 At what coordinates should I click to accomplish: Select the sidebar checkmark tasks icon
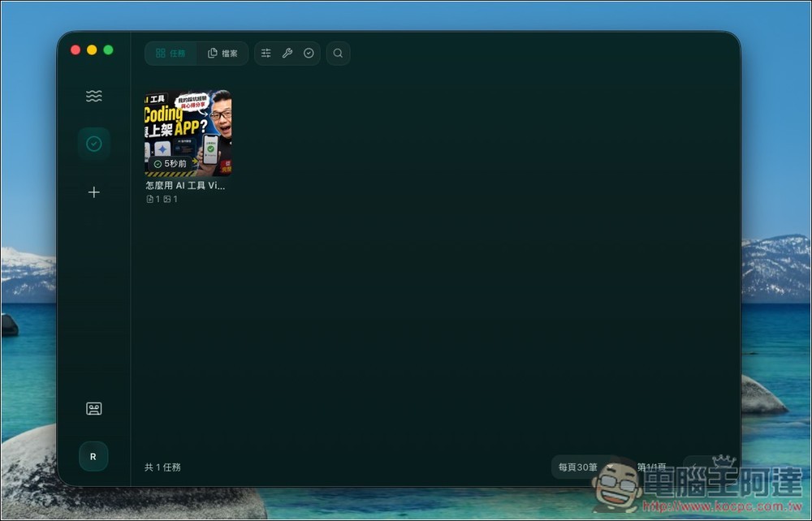tap(93, 144)
